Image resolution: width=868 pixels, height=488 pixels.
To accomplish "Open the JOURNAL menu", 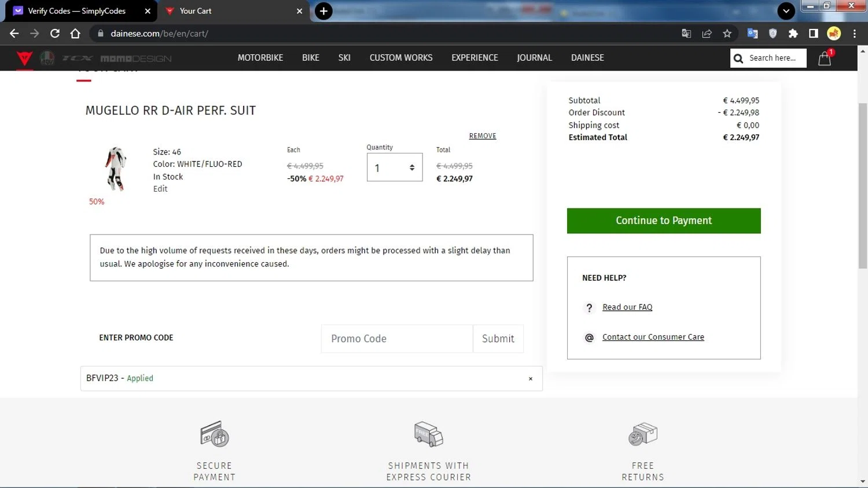I will tap(534, 58).
